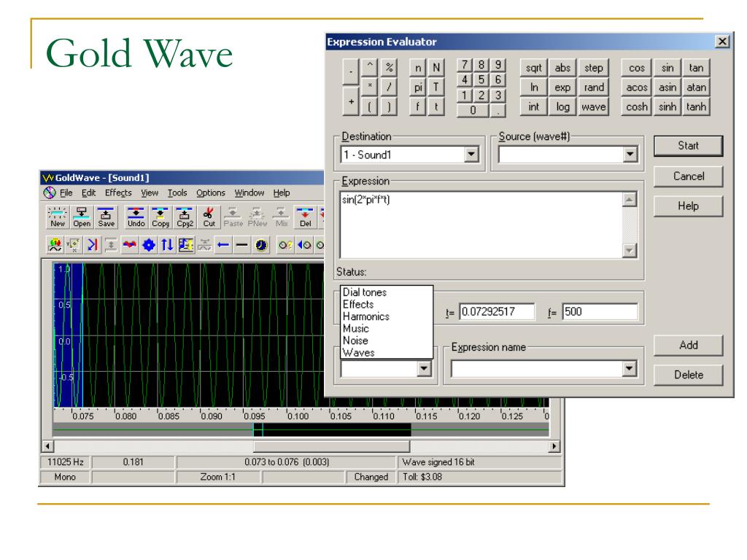Viewport: 747px width, 560px height.
Task: Click the volume icon with the blue triangle
Action: 304,245
